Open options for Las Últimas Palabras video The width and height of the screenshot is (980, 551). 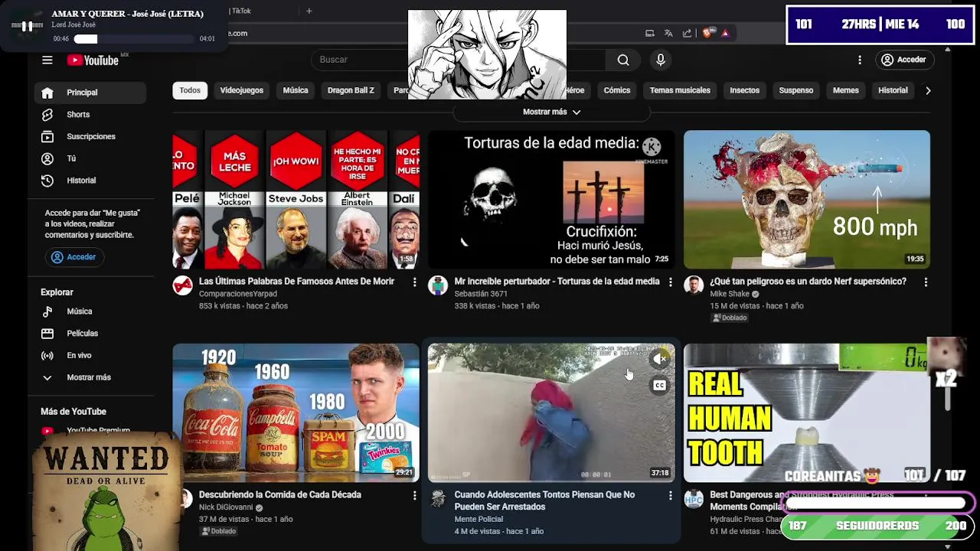(x=414, y=282)
